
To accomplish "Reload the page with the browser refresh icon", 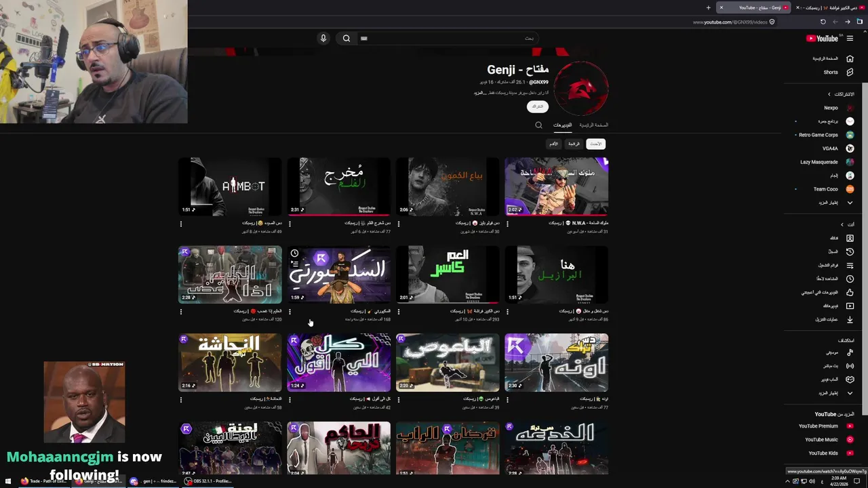I will (823, 22).
